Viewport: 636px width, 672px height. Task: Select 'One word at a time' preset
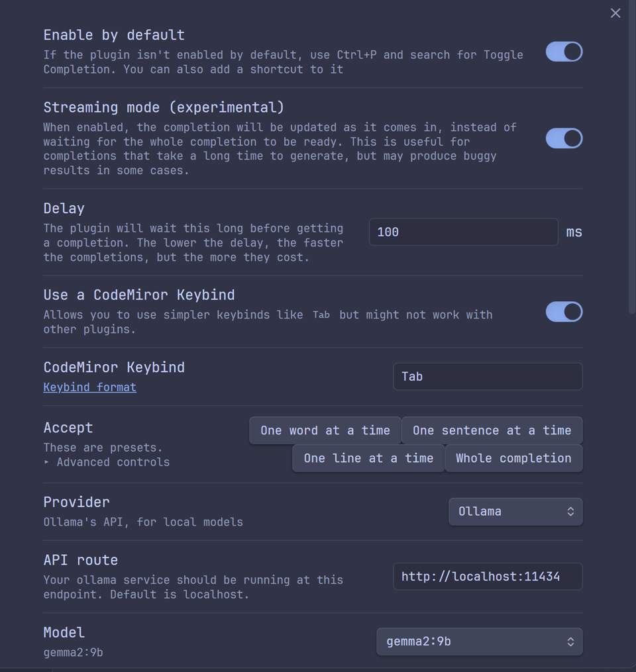[x=325, y=430]
